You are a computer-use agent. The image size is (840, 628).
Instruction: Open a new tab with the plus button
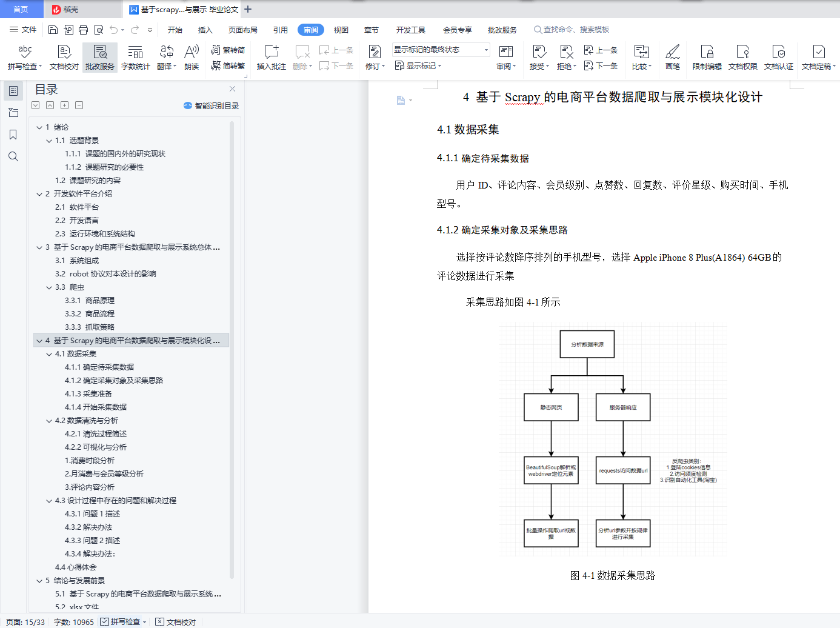[x=248, y=9]
